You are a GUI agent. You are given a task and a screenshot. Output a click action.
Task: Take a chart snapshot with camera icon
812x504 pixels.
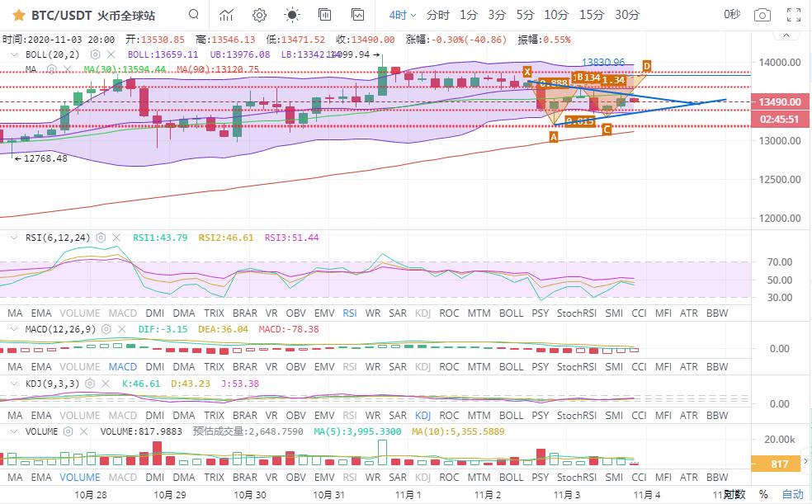[x=762, y=15]
